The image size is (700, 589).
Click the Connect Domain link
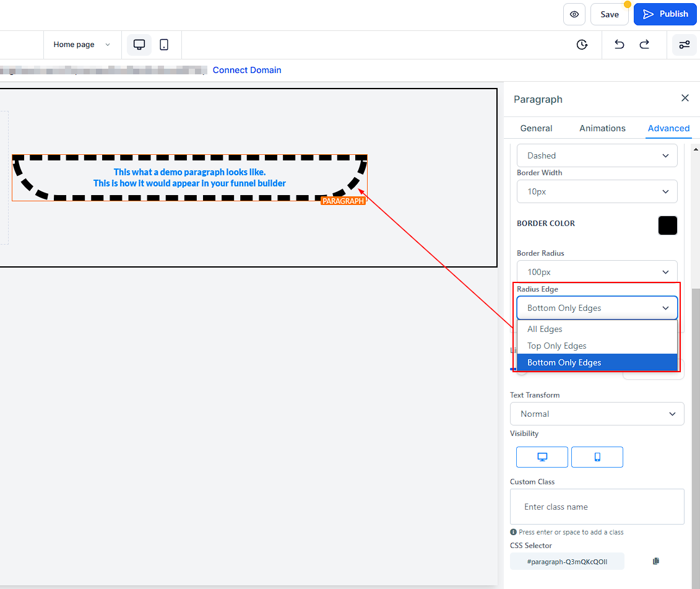coord(247,70)
